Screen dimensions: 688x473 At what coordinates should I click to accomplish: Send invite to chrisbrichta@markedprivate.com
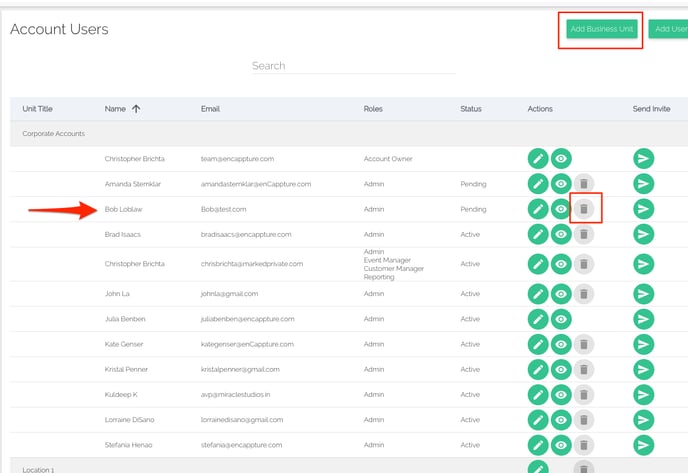click(644, 264)
